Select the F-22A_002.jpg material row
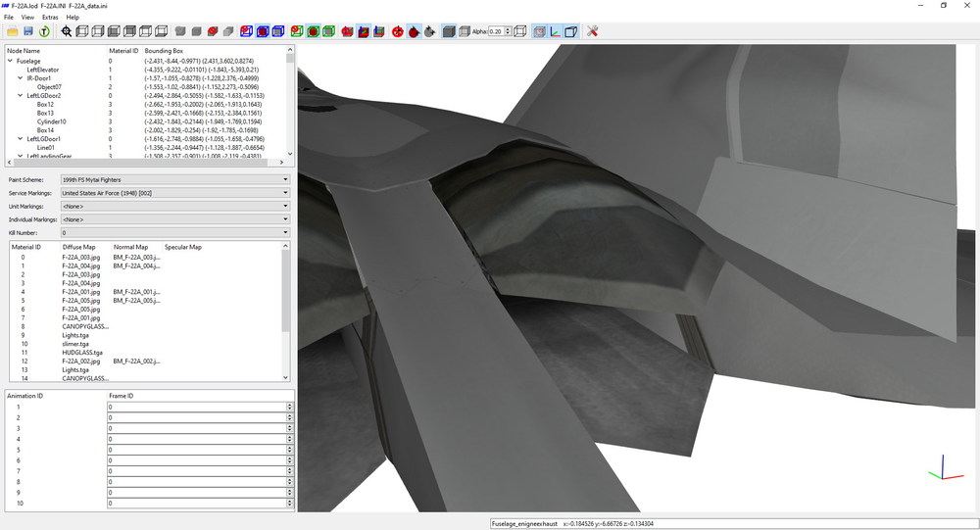The width and height of the screenshot is (980, 530). [x=145, y=361]
